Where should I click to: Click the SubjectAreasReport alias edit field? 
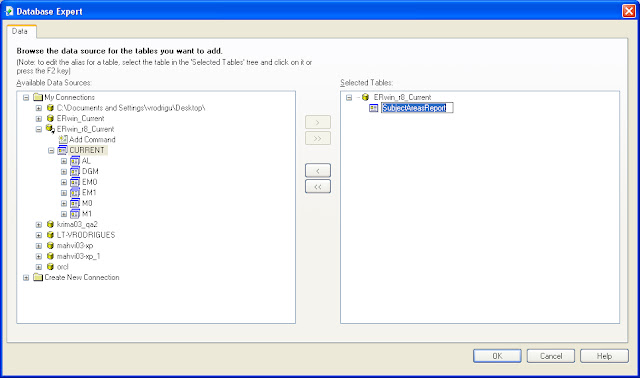coord(417,108)
